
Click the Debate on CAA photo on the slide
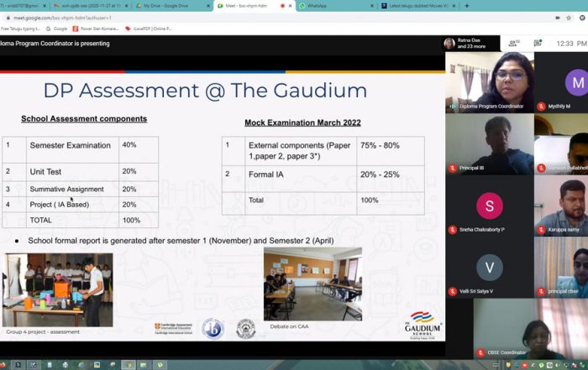pos(312,284)
